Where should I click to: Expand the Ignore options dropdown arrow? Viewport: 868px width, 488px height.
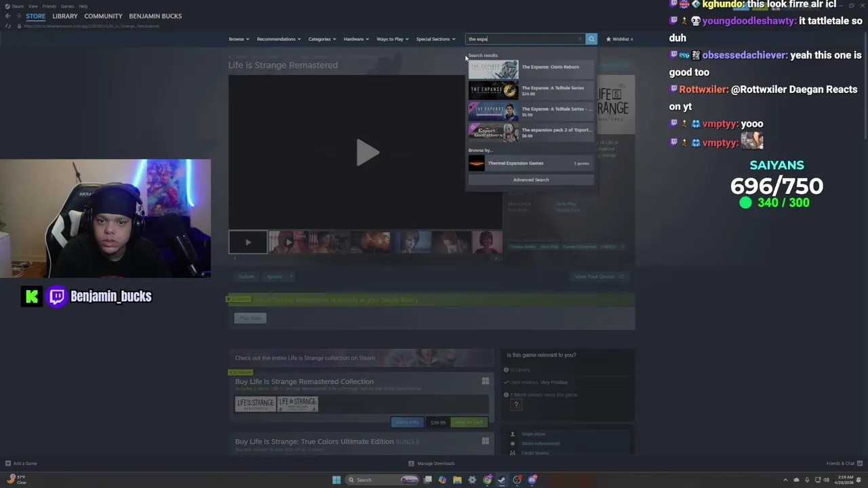click(291, 277)
